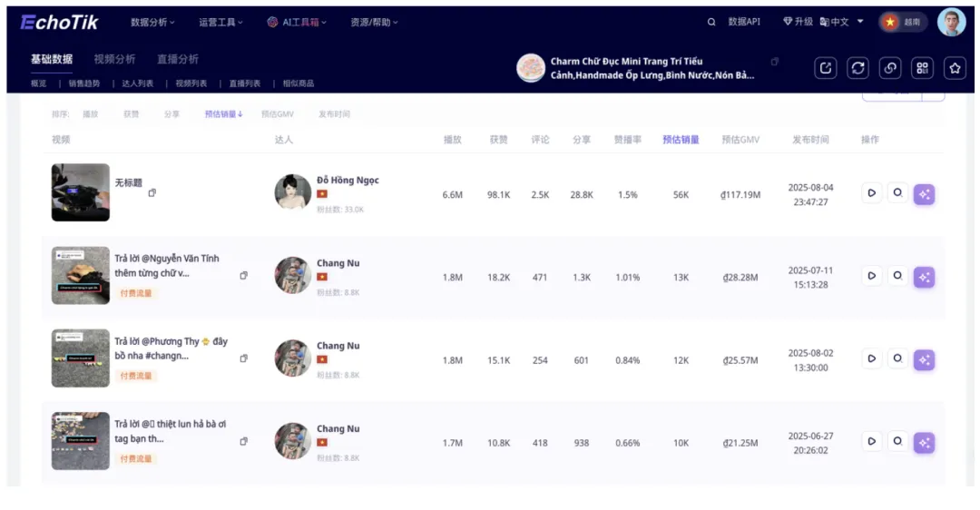This screenshot has height=510, width=980.
Task: Copy the title of the 无标题 video
Action: click(152, 193)
